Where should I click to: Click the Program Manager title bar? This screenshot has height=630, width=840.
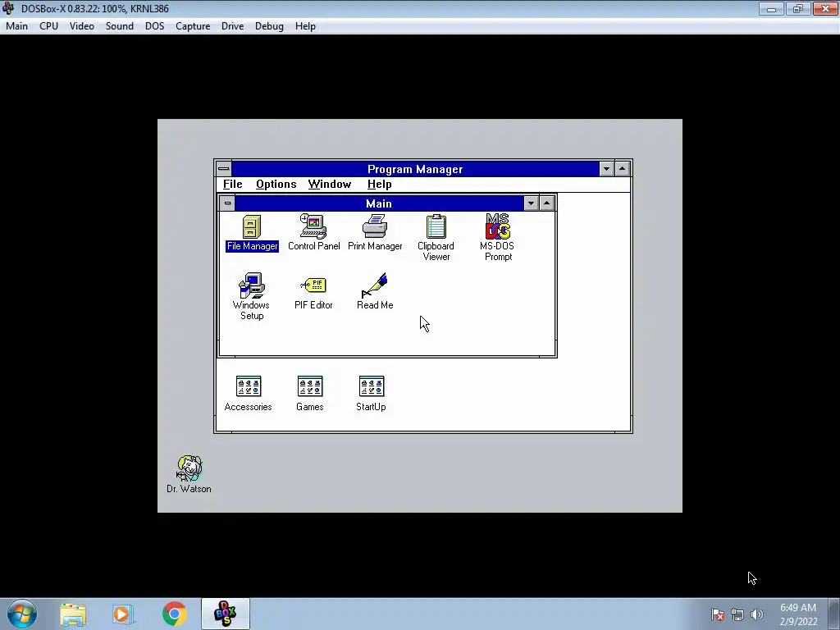(415, 169)
